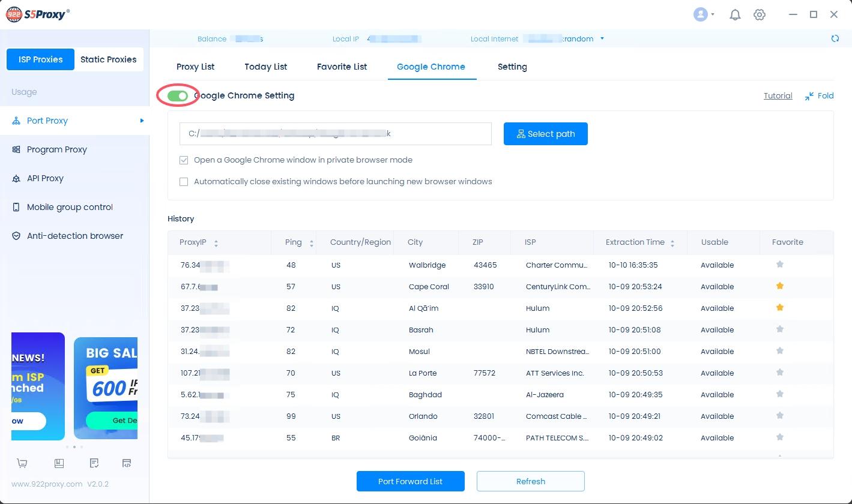Open the account avatar dropdown
The height and width of the screenshot is (504, 852).
click(701, 14)
